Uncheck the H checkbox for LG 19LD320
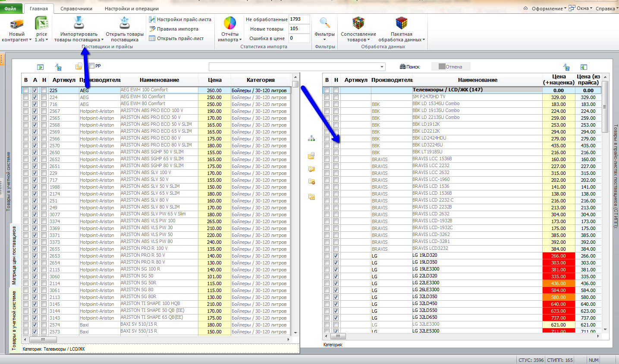 [x=336, y=256]
